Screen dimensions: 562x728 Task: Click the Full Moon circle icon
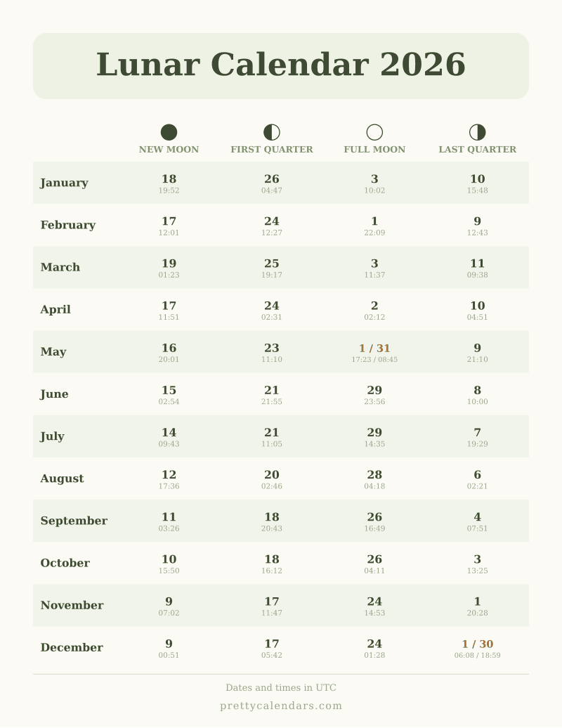(x=374, y=132)
